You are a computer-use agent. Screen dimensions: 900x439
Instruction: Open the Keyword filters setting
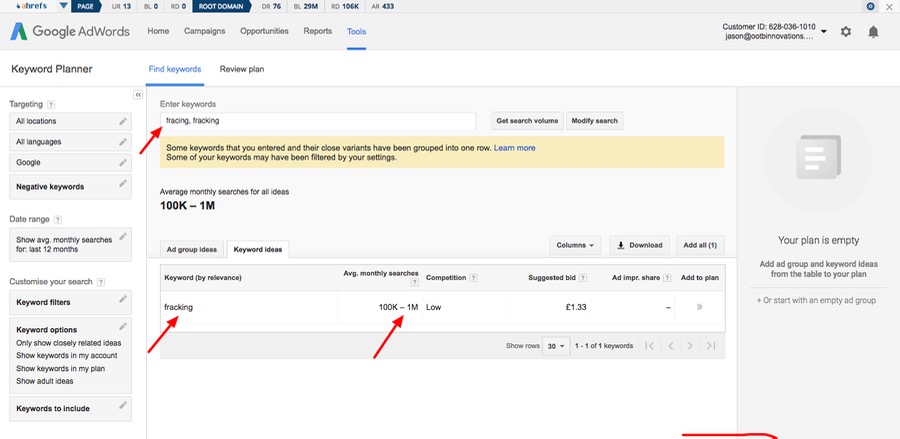coord(71,302)
